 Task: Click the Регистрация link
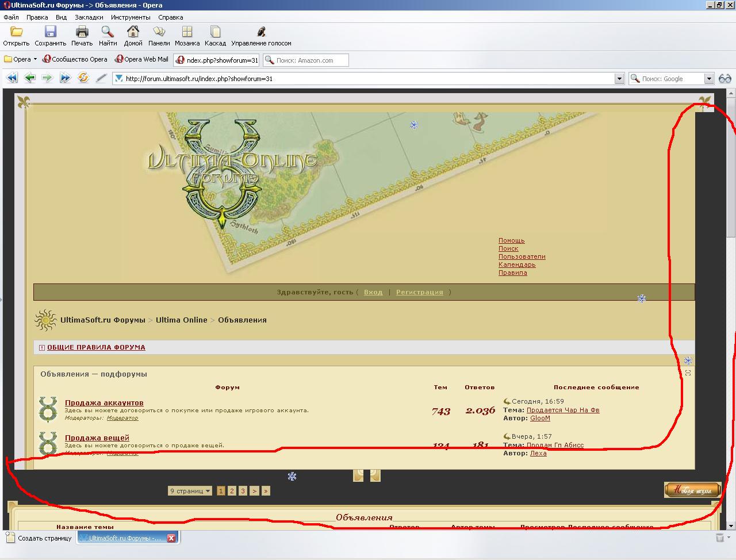pyautogui.click(x=420, y=292)
